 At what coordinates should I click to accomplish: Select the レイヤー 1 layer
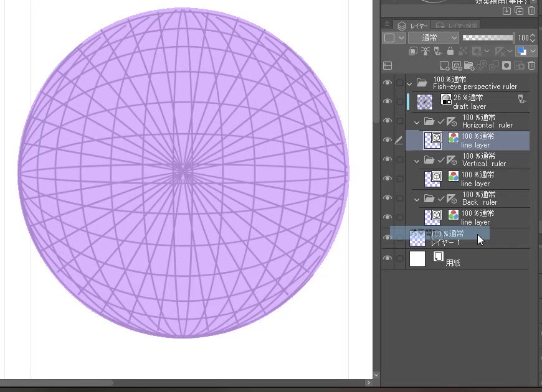coord(467,238)
